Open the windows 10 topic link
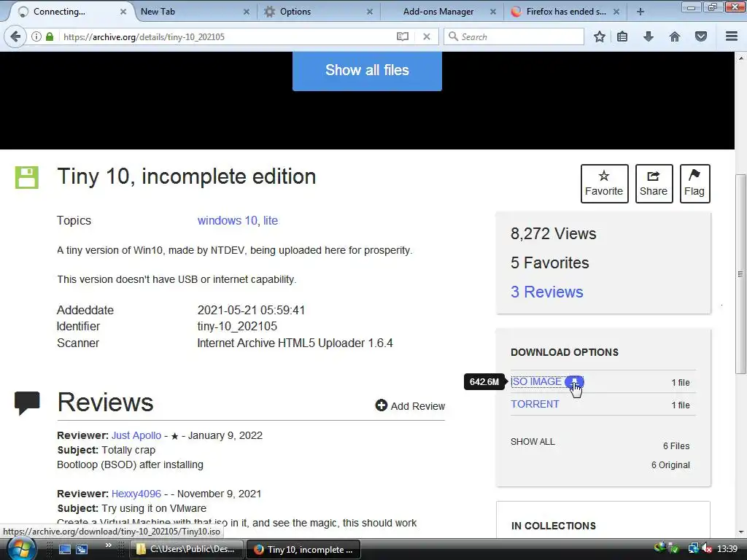747x560 pixels. 228,220
